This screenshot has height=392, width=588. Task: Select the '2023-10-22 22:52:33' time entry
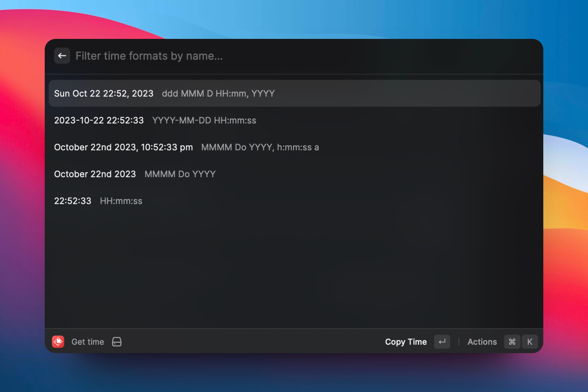tap(99, 120)
